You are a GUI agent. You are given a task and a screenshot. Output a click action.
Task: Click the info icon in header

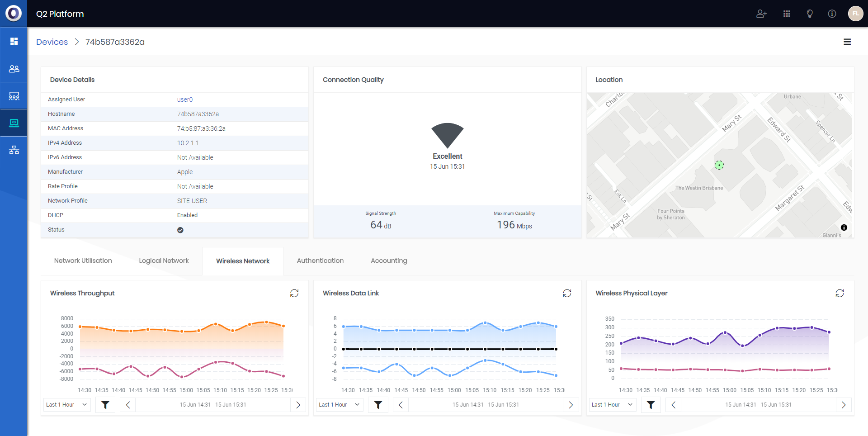832,14
